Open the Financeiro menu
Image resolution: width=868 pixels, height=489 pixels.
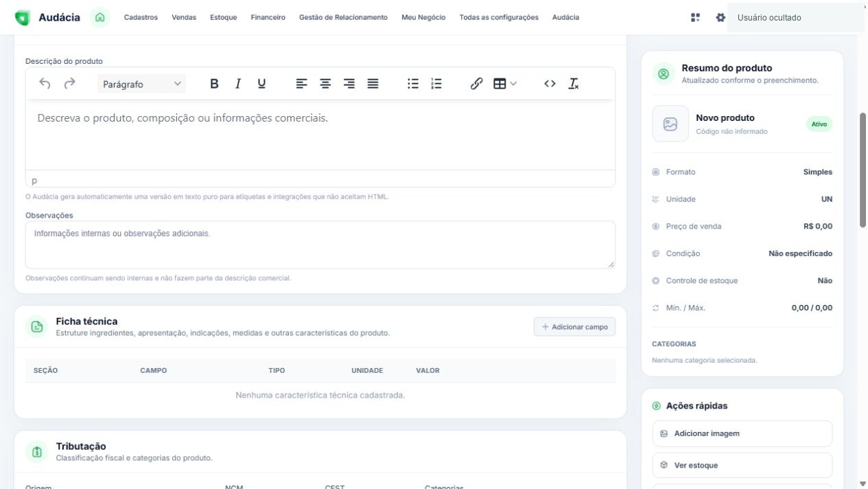[268, 17]
